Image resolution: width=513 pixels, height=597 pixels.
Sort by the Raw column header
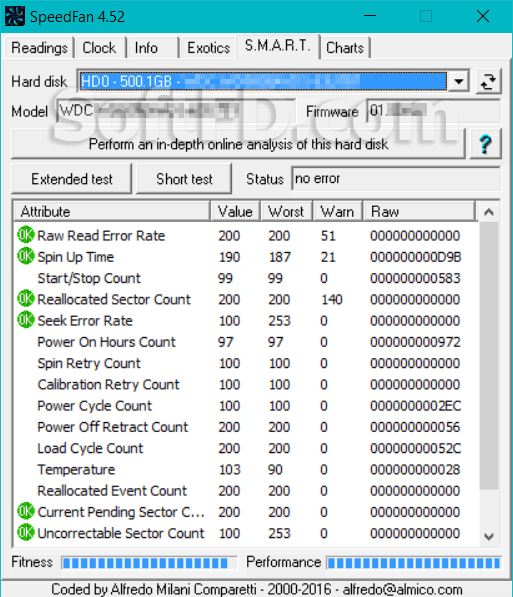click(x=420, y=211)
